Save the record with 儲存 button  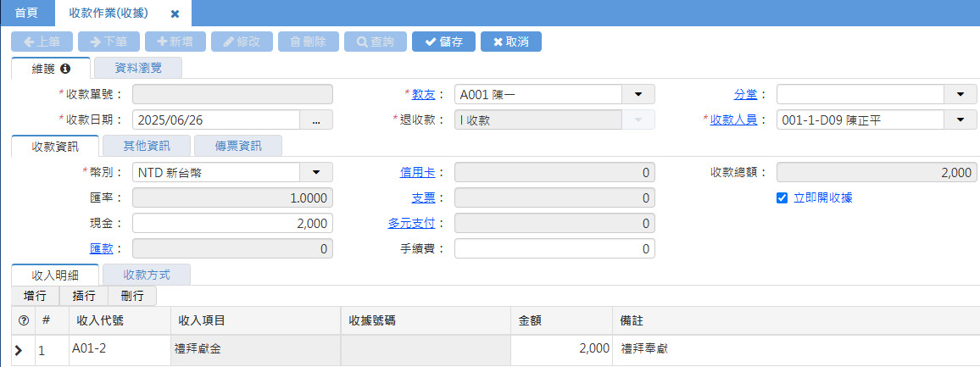pos(443,42)
